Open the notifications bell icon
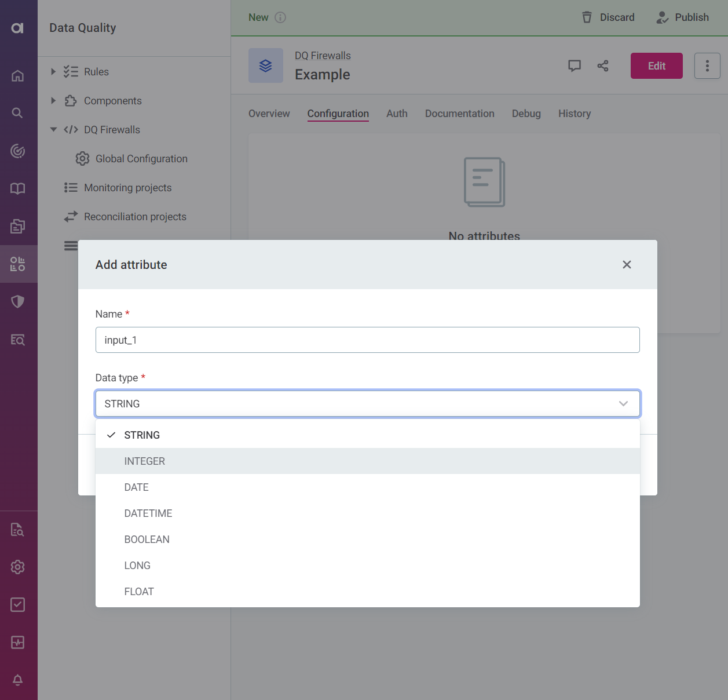Viewport: 728px width, 700px height. click(x=18, y=680)
